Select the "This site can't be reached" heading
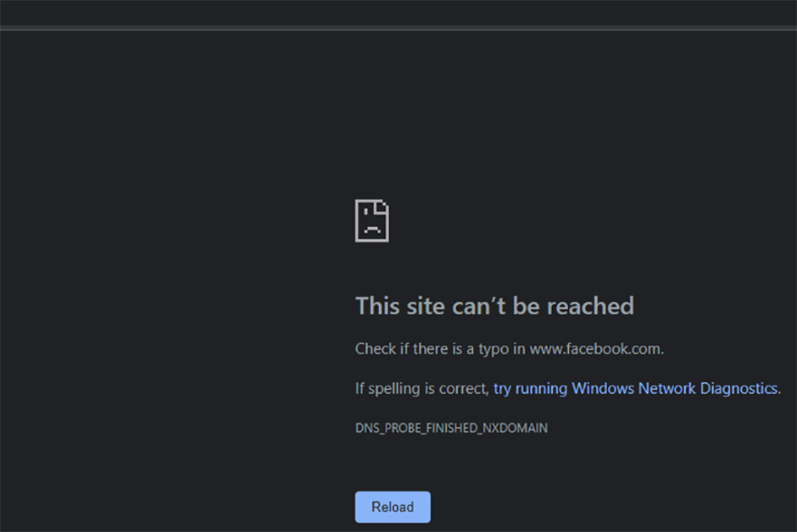 coord(494,306)
